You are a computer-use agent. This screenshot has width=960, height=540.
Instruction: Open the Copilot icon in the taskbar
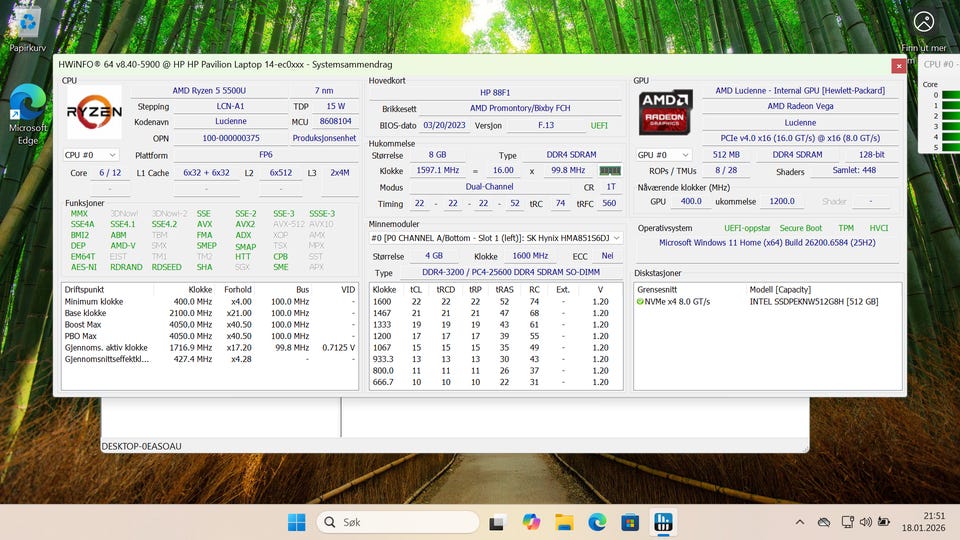(x=530, y=522)
